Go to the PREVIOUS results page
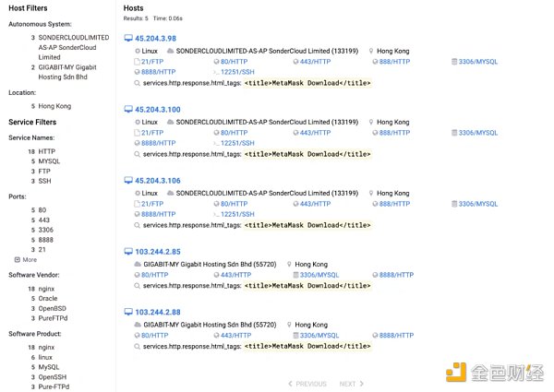Screen dimensions: 554x392 pos(307,384)
